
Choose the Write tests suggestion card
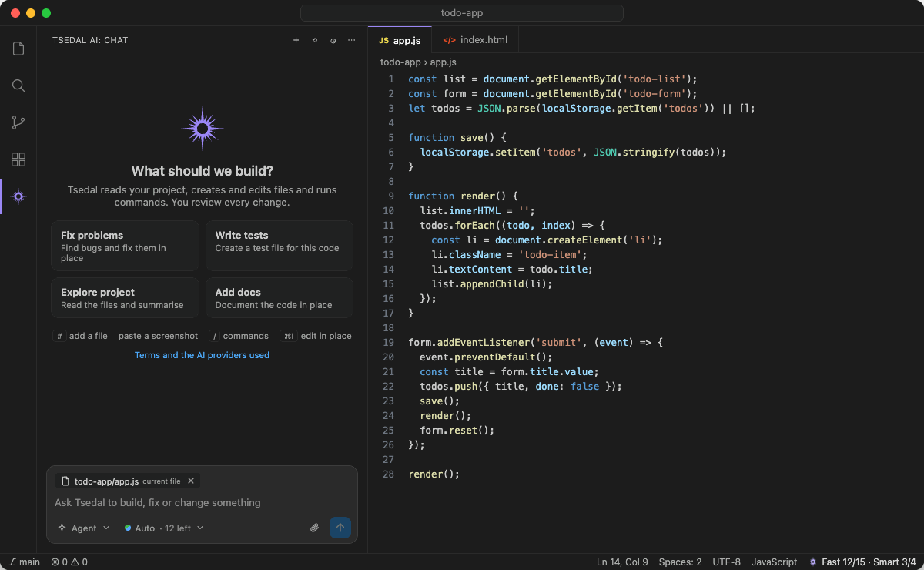coord(280,246)
